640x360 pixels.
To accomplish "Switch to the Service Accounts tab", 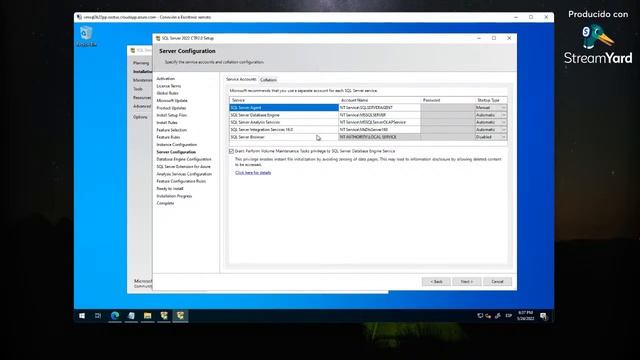I will pyautogui.click(x=241, y=79).
